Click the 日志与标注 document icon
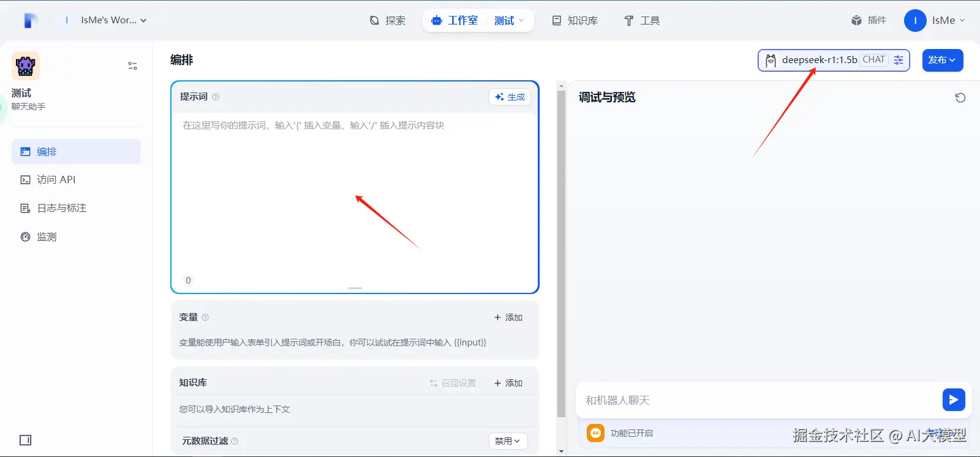 (26, 208)
